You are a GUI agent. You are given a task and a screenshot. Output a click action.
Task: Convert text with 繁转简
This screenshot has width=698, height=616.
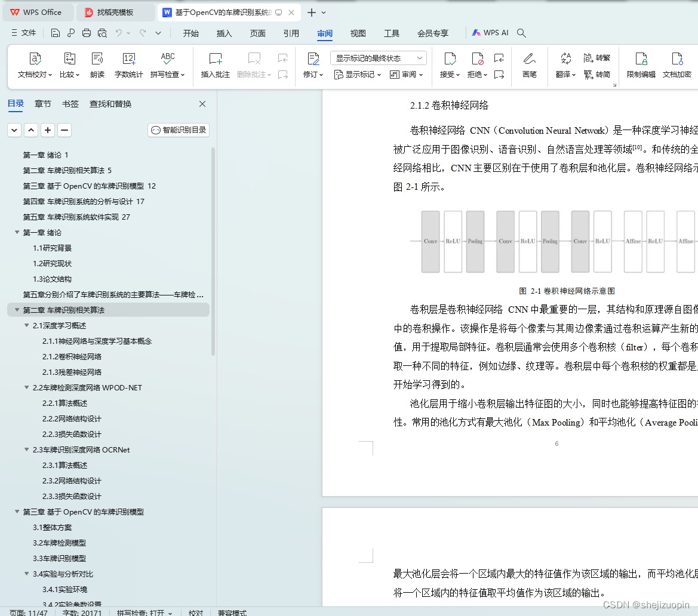(x=597, y=75)
